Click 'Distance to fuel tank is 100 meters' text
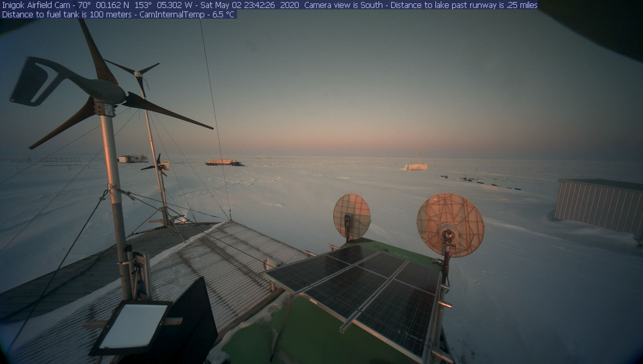The image size is (643, 364). [67, 14]
